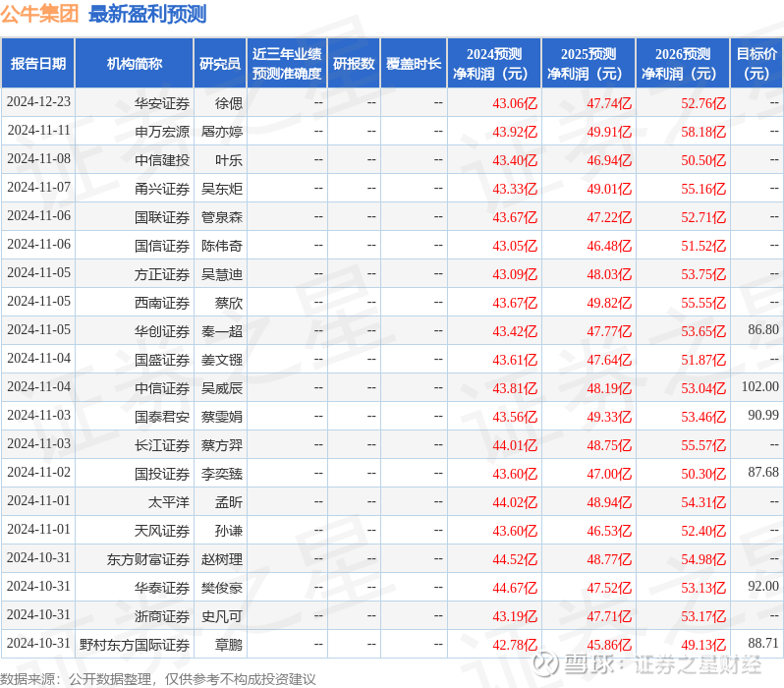Click the 研报数 column header
Image resolution: width=784 pixels, height=688 pixels.
pos(354,63)
